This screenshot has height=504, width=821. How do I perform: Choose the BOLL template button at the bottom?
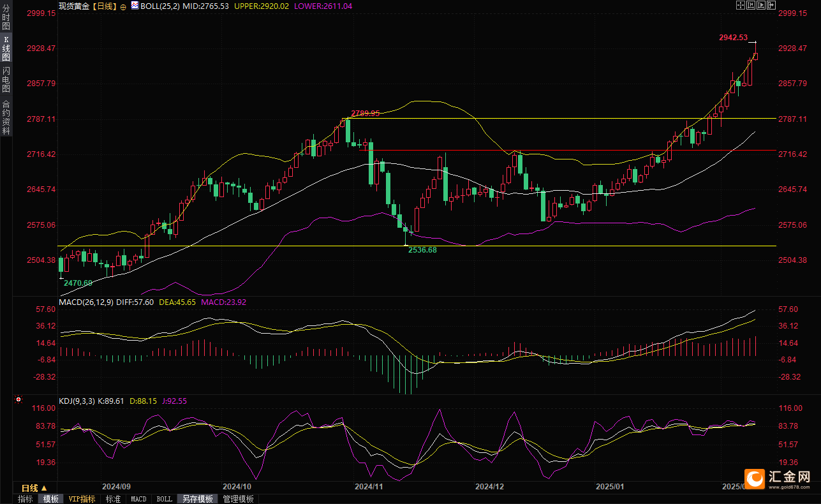click(164, 499)
